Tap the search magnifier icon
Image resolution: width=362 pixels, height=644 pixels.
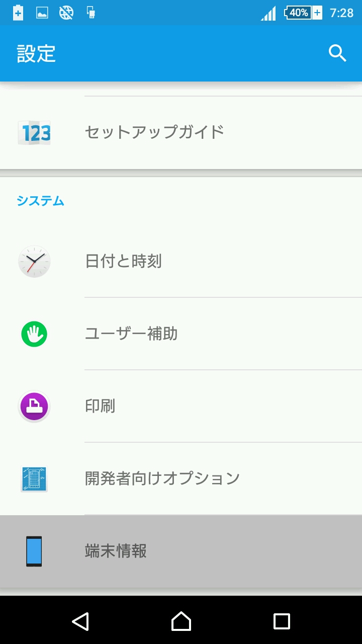(x=337, y=53)
